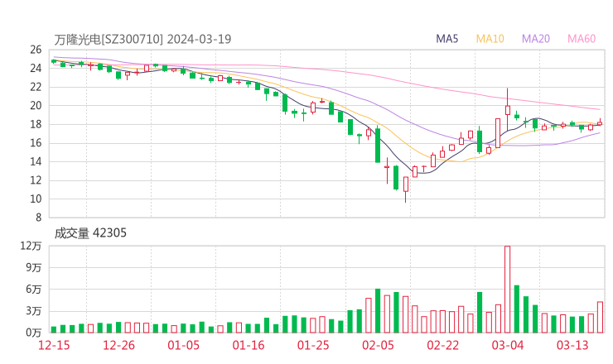Click the 01-05 date axis label
Screen dimensions: 613x364
[x=183, y=345]
